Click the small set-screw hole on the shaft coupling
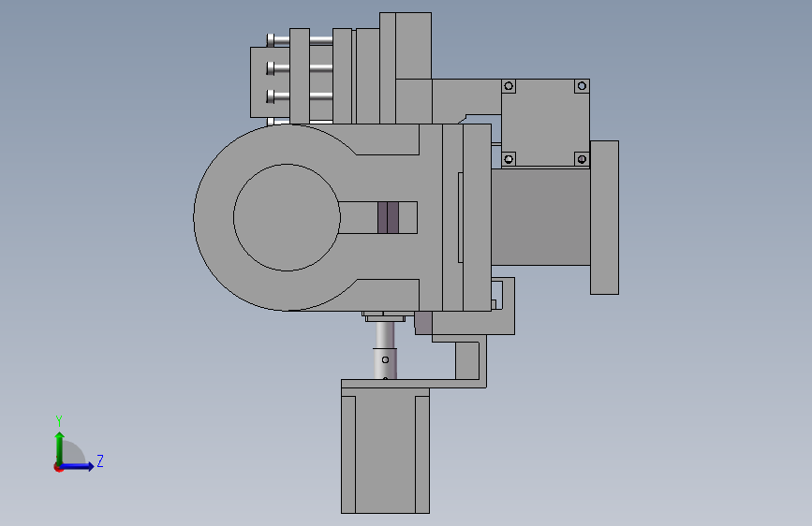This screenshot has width=812, height=526. tap(385, 359)
